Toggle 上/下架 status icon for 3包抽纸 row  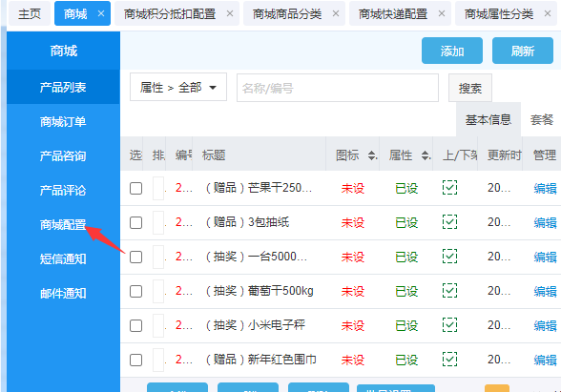449,222
